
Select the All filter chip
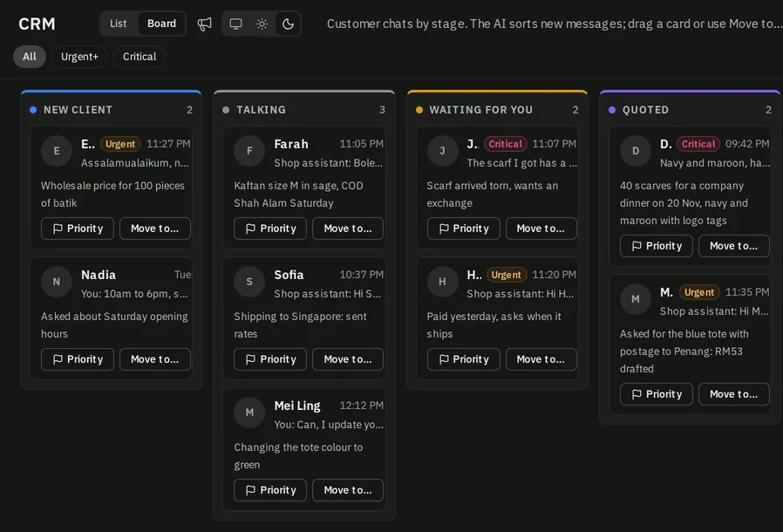[30, 57]
